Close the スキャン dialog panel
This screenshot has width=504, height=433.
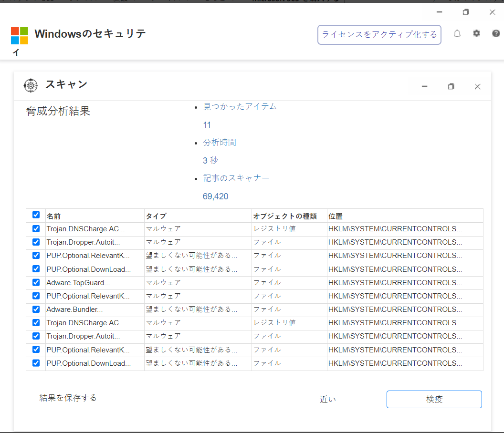point(477,86)
